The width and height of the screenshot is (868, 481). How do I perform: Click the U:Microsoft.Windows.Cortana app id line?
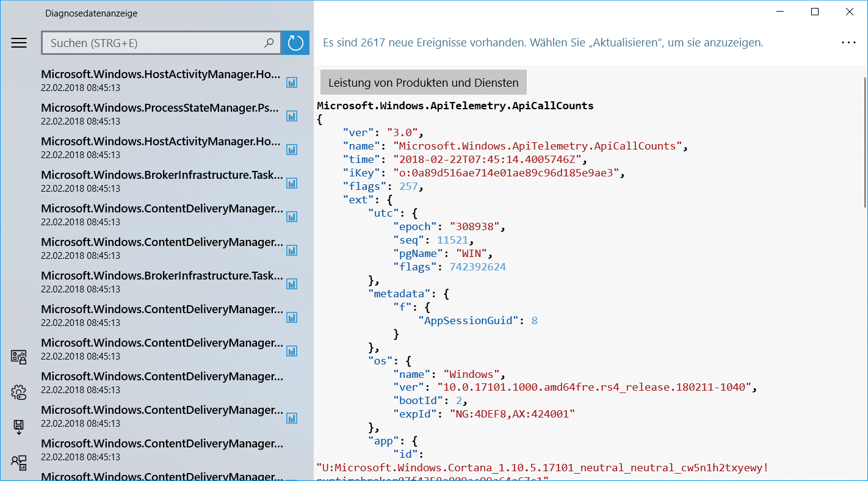(543, 468)
